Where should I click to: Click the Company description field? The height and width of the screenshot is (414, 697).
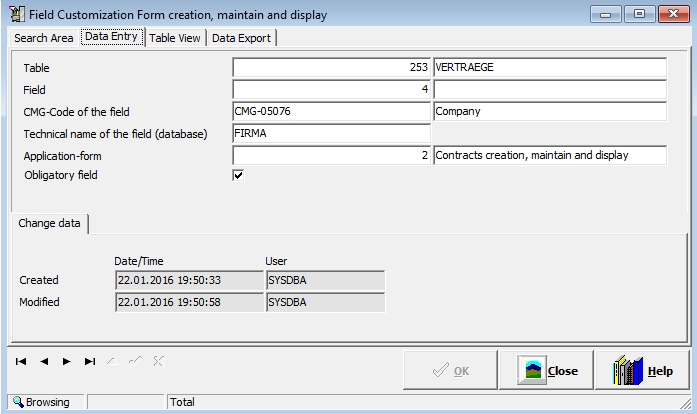549,112
